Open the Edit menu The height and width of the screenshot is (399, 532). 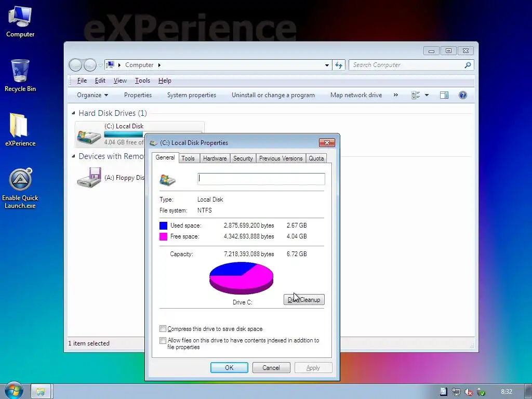100,81
